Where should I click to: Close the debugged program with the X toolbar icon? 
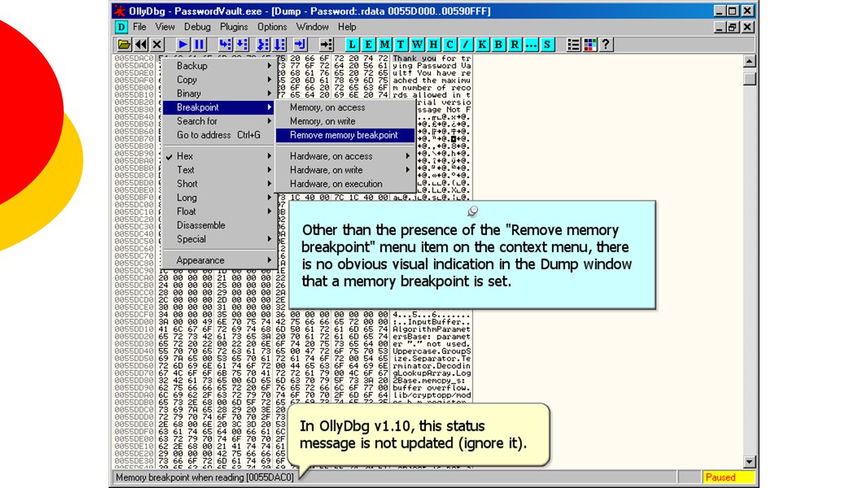click(157, 45)
